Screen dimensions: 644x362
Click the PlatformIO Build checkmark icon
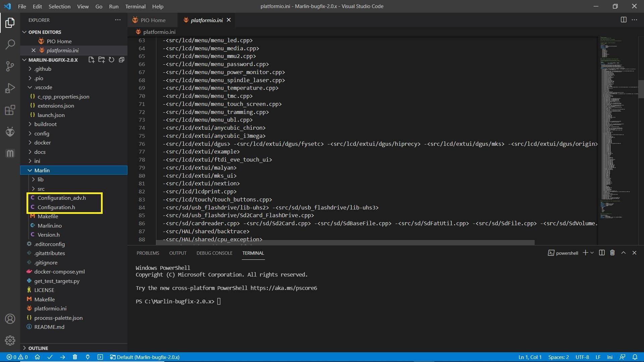(50, 357)
